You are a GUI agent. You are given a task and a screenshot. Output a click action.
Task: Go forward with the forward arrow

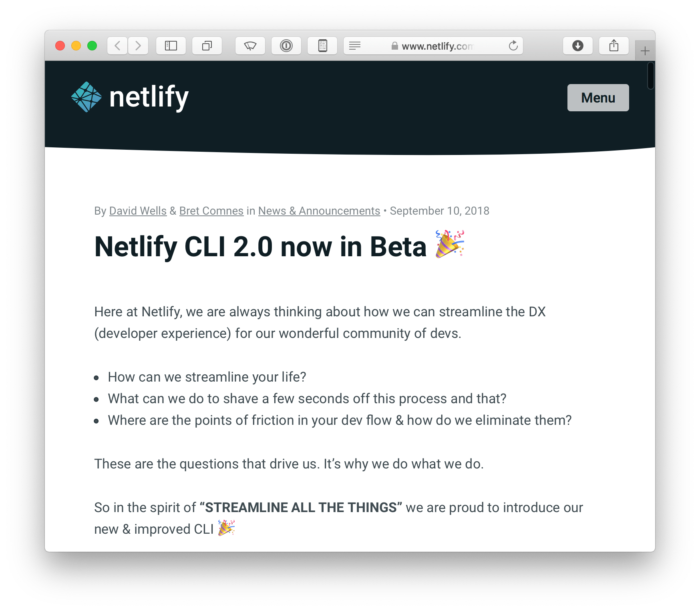pos(138,46)
